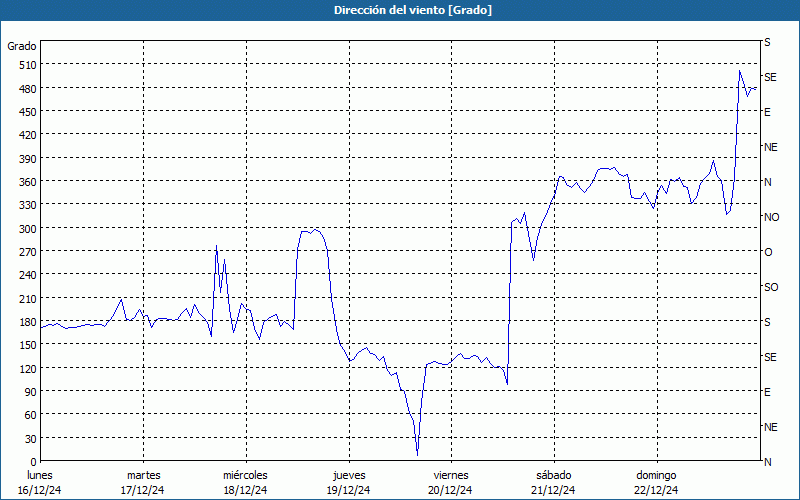Click the 330 left axis value
The width and height of the screenshot is (800, 500).
(x=28, y=205)
